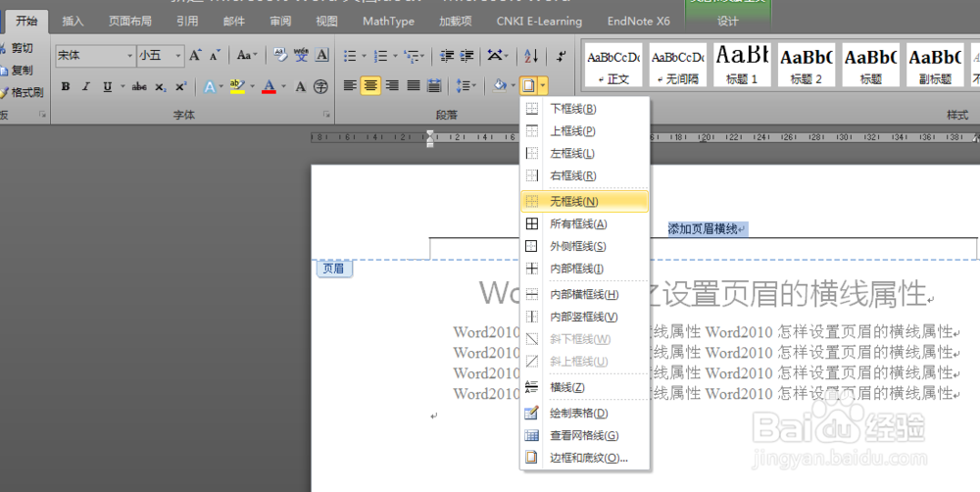Toggle Justify paragraph alignment
The image size is (980, 492).
414,85
